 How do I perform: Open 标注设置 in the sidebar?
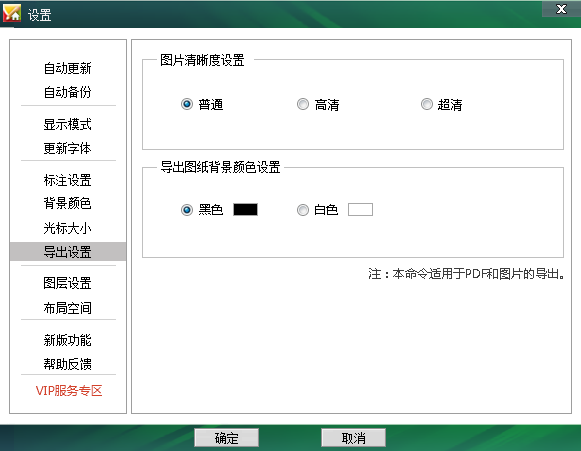(x=67, y=180)
